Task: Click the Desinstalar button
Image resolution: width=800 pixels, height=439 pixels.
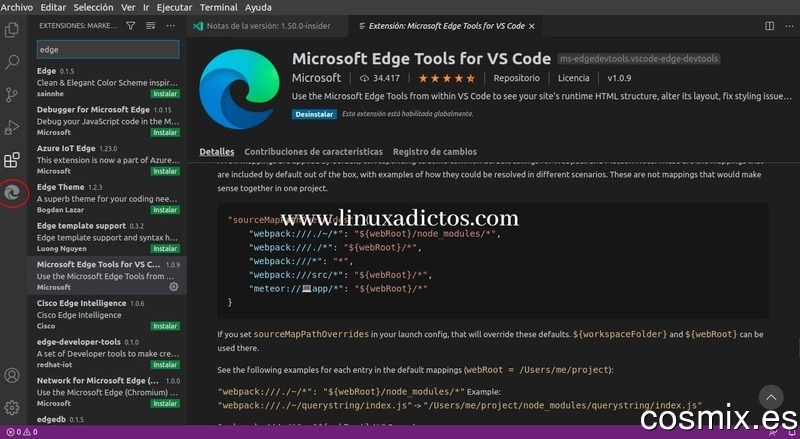Action: point(314,114)
